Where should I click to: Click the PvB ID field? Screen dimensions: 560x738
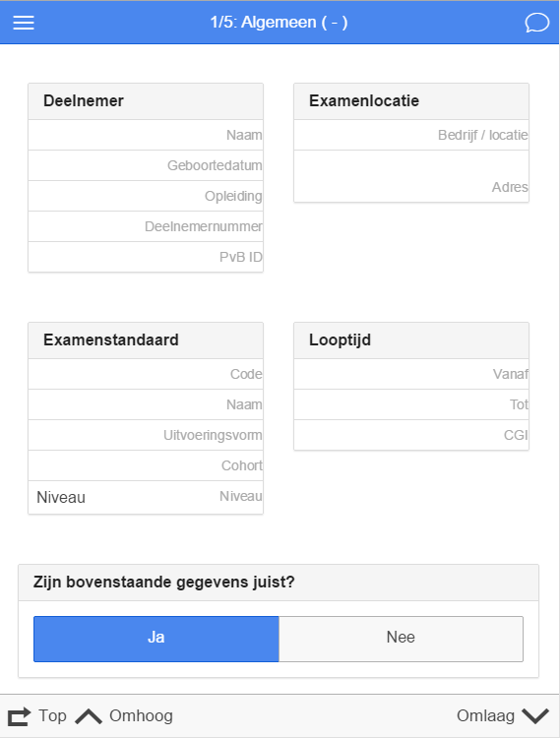coord(146,257)
